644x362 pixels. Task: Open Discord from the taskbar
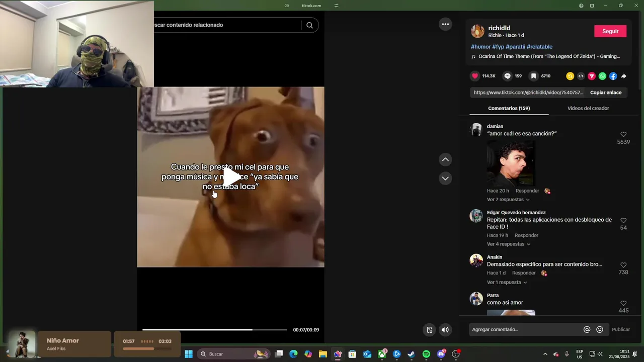pos(441,354)
